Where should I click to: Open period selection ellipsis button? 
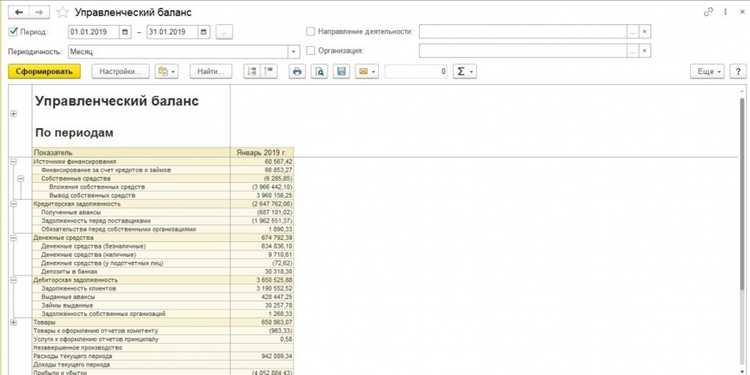tap(224, 32)
